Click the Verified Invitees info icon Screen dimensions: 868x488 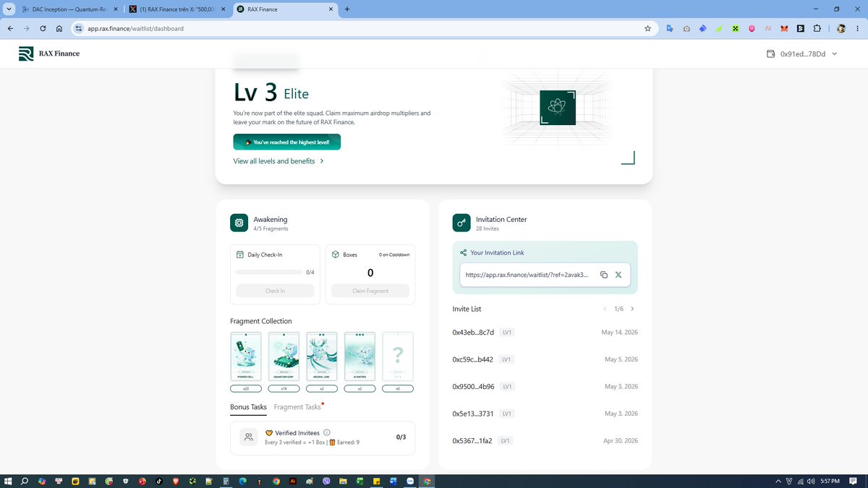pyautogui.click(x=327, y=432)
